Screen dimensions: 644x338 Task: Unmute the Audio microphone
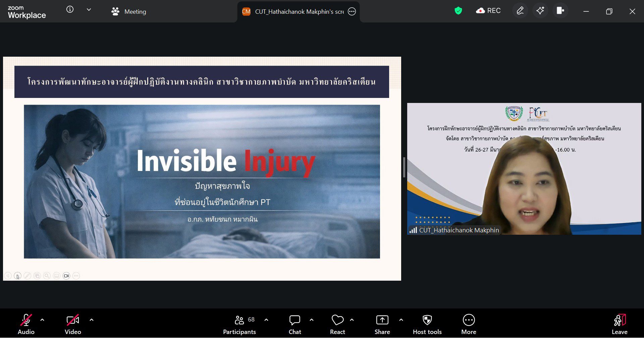(x=26, y=324)
